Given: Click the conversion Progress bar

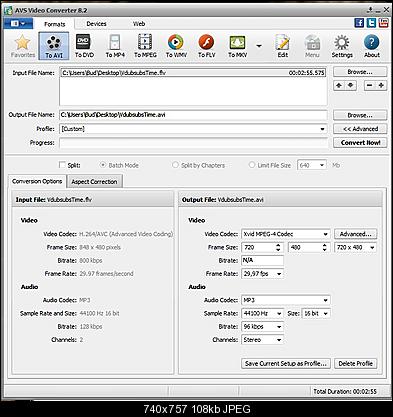Looking at the screenshot, I should (193, 143).
